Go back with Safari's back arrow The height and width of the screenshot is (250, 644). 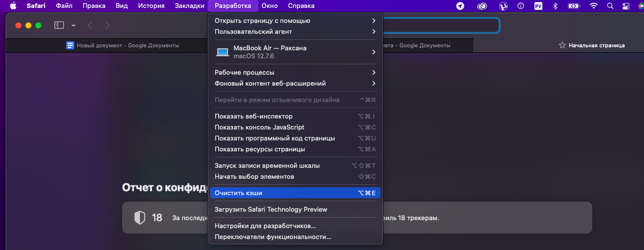(x=90, y=25)
